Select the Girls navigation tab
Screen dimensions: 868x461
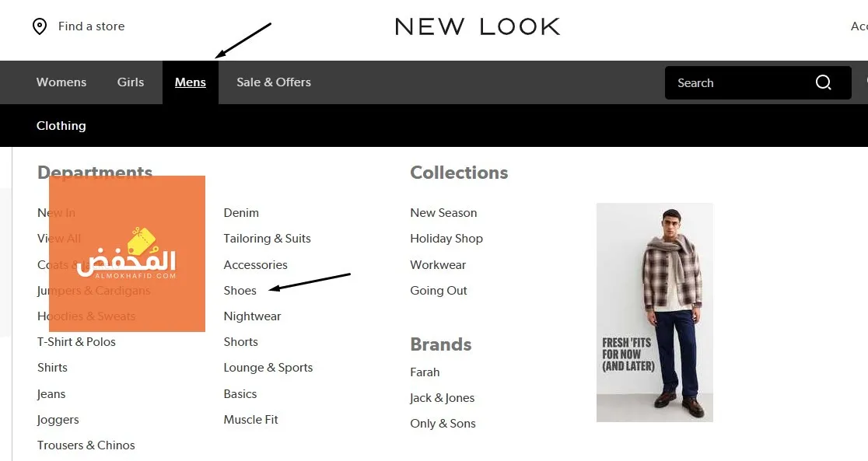pyautogui.click(x=131, y=82)
